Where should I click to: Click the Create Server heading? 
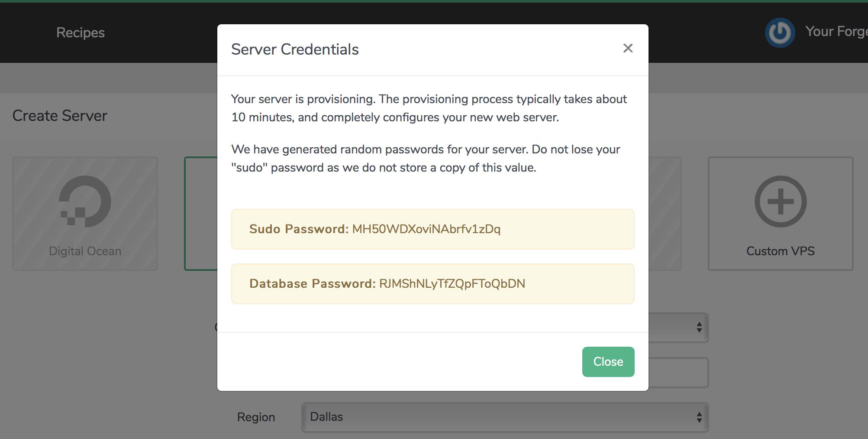(x=59, y=115)
